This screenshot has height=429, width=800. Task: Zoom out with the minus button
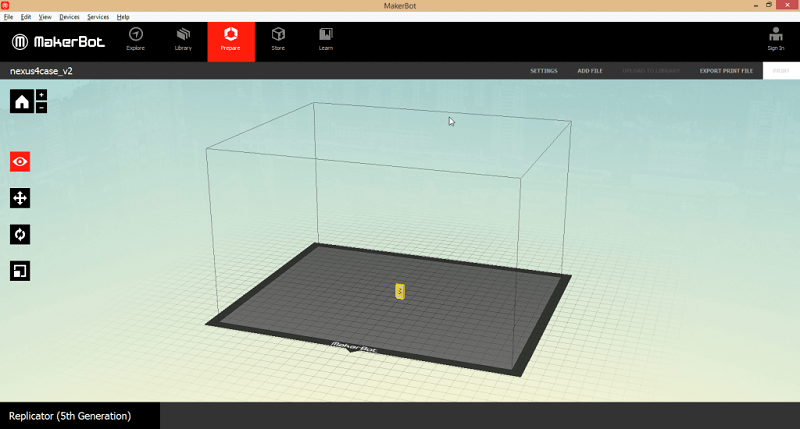pos(41,107)
